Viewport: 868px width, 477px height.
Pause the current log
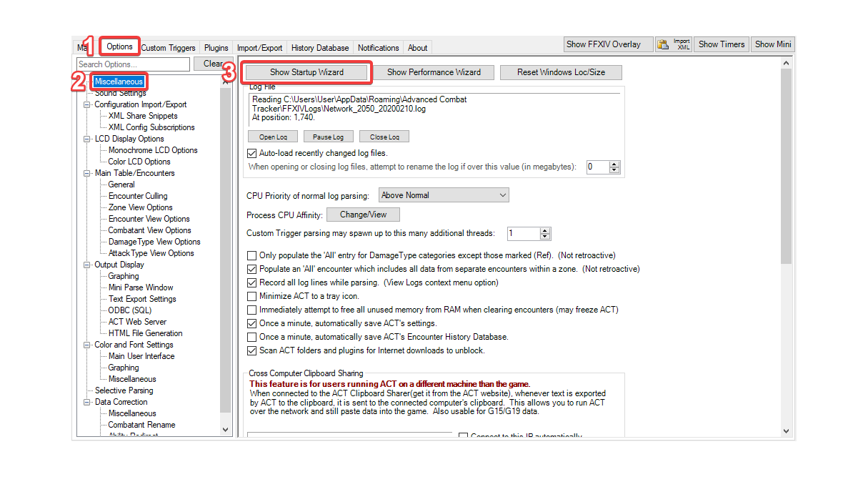pos(328,136)
